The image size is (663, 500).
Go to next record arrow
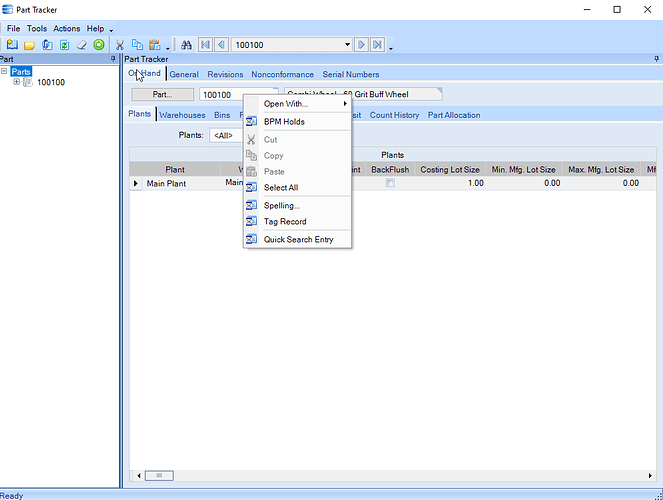click(x=362, y=45)
